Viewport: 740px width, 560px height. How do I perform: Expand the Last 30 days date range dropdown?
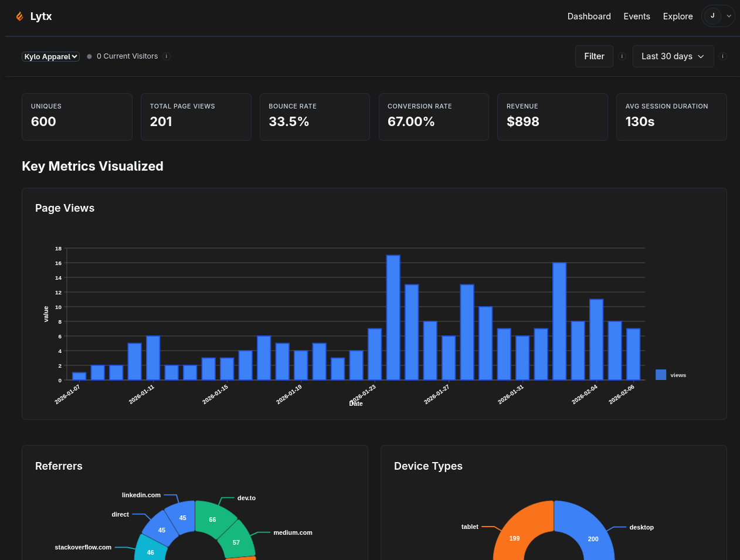pos(673,56)
